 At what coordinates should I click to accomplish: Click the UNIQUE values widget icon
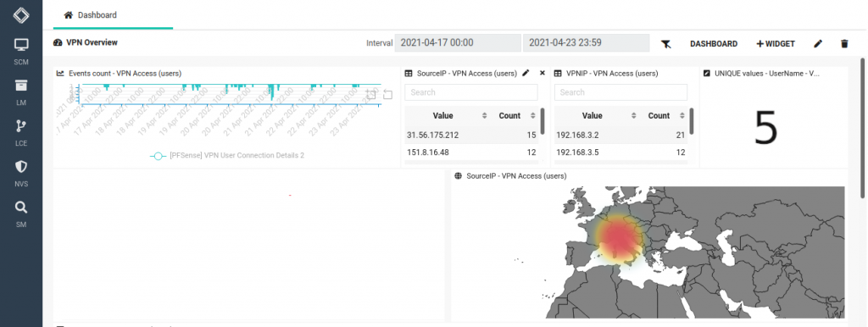click(707, 73)
